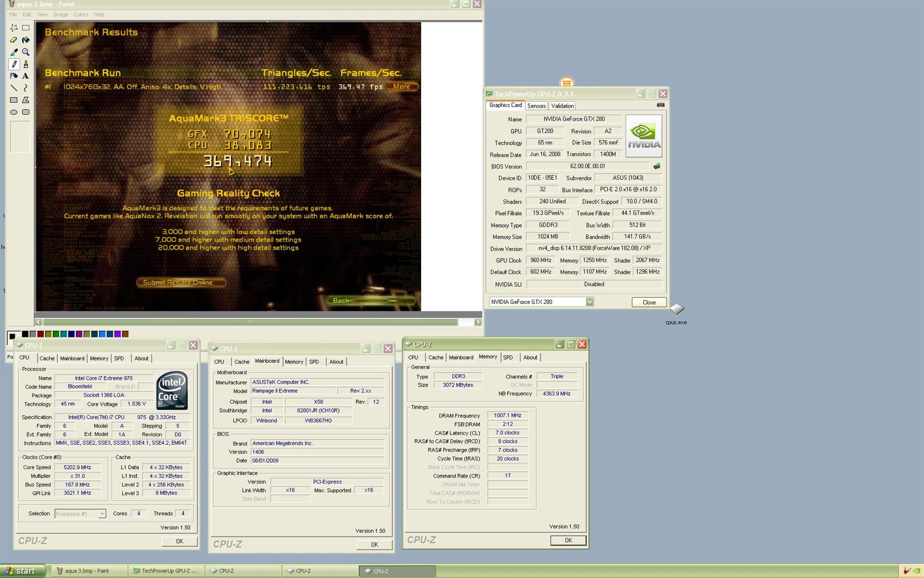Image resolution: width=924 pixels, height=578 pixels.
Task: Select the cpuz.exe desktop icon
Action: pos(676,314)
